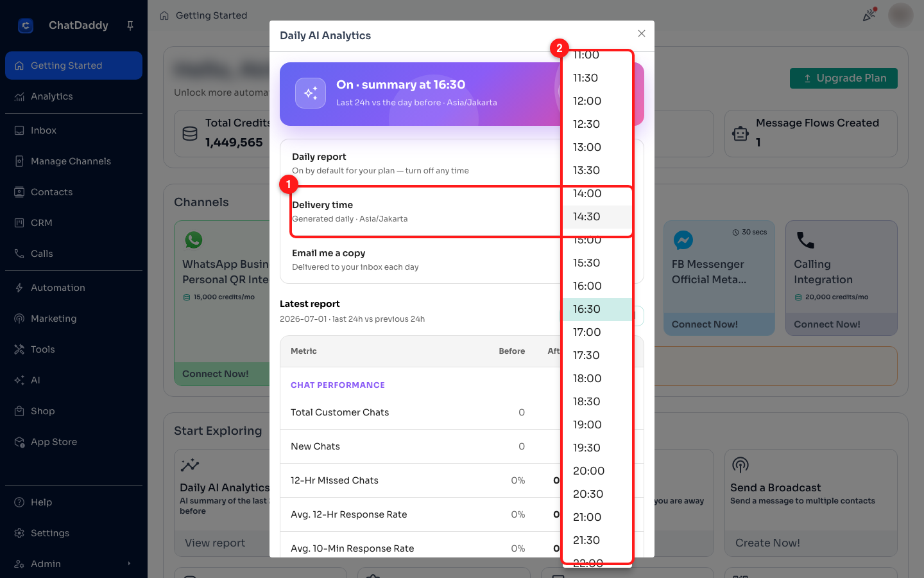Open Manage Channels page
924x578 pixels.
[74, 161]
